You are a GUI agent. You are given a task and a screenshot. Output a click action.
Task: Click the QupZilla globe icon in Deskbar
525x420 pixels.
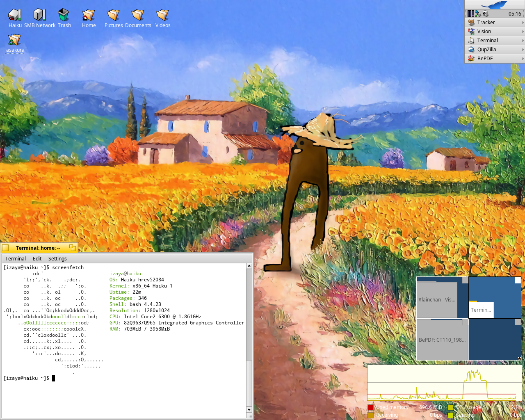click(x=471, y=50)
